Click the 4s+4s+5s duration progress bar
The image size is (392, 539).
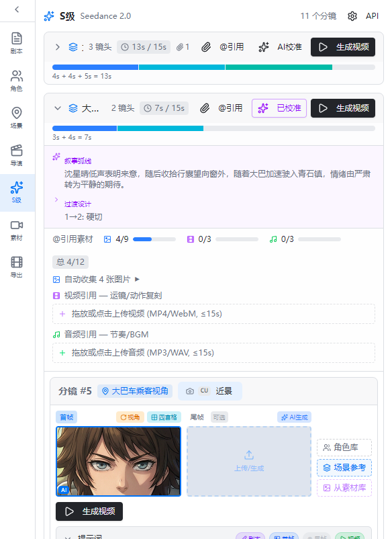point(213,67)
